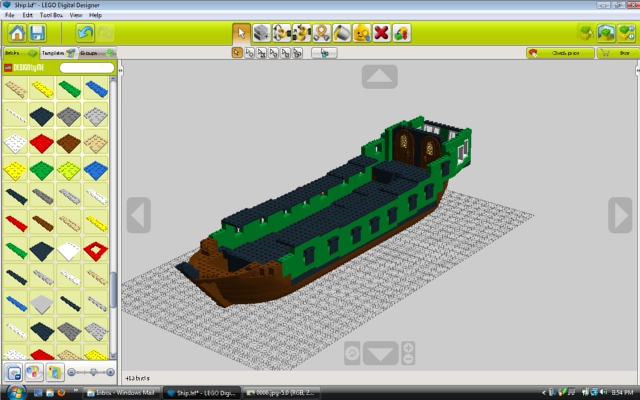
Task: Open the Windows Start menu
Action: (x=16, y=392)
